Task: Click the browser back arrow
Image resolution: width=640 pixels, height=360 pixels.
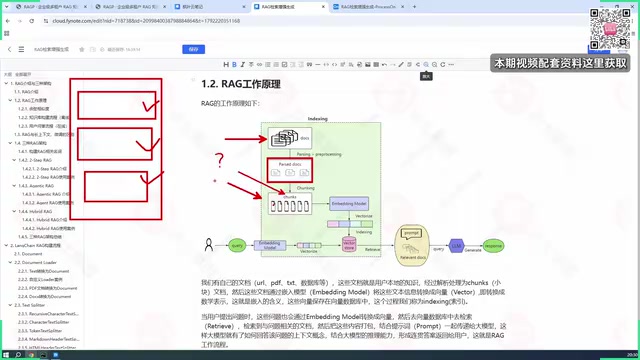Action: coord(8,21)
